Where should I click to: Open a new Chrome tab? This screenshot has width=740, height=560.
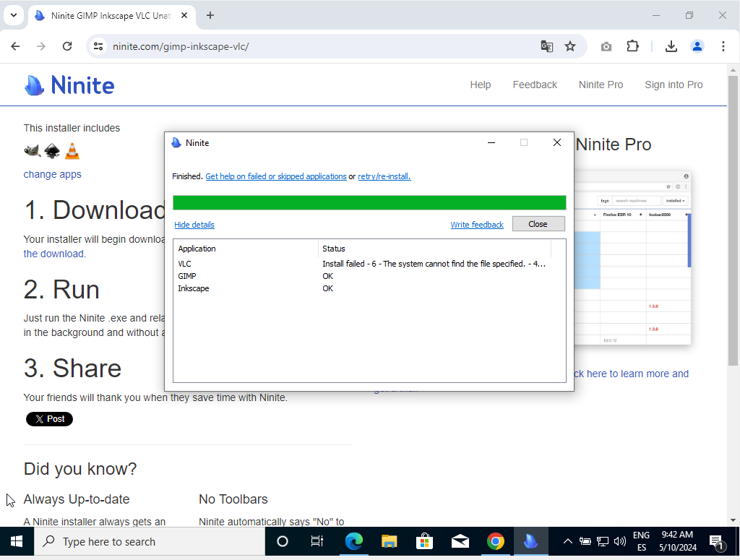210,16
